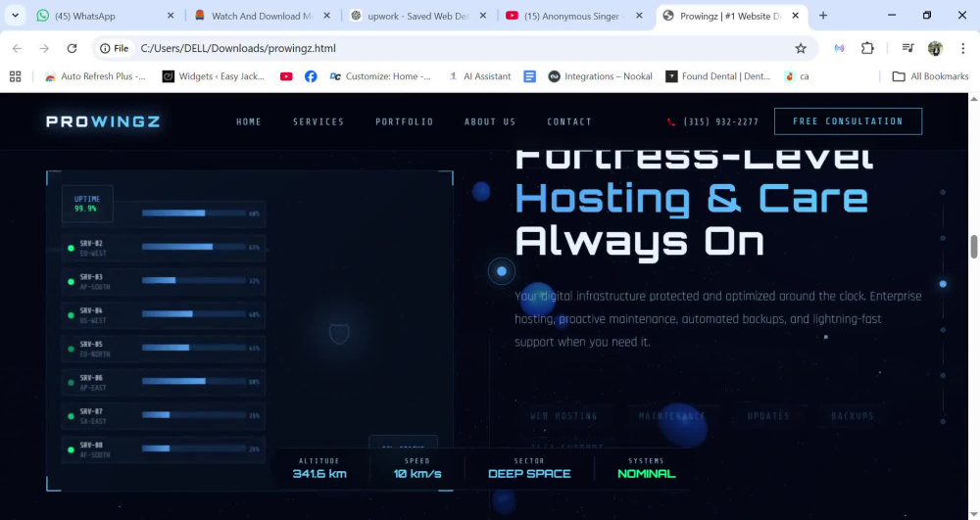The height and width of the screenshot is (520, 980).
Task: Open the purple extension icon in the toolbar
Action: [840, 48]
